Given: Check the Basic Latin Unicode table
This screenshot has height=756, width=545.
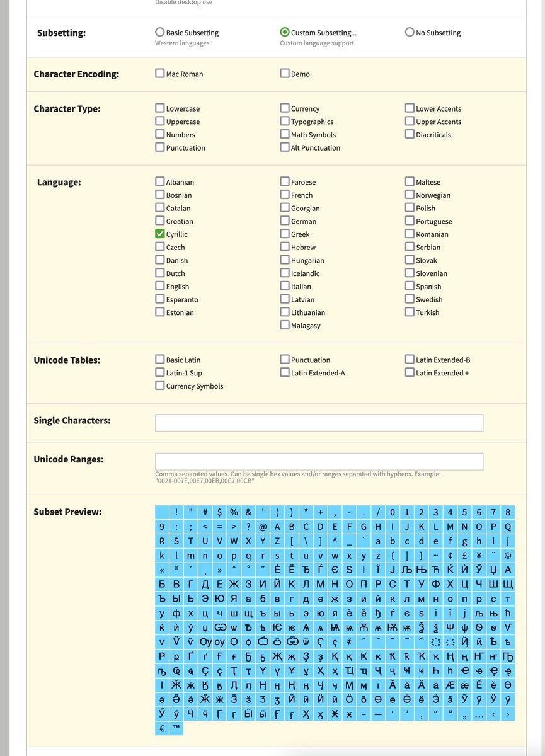Looking at the screenshot, I should click(x=160, y=359).
